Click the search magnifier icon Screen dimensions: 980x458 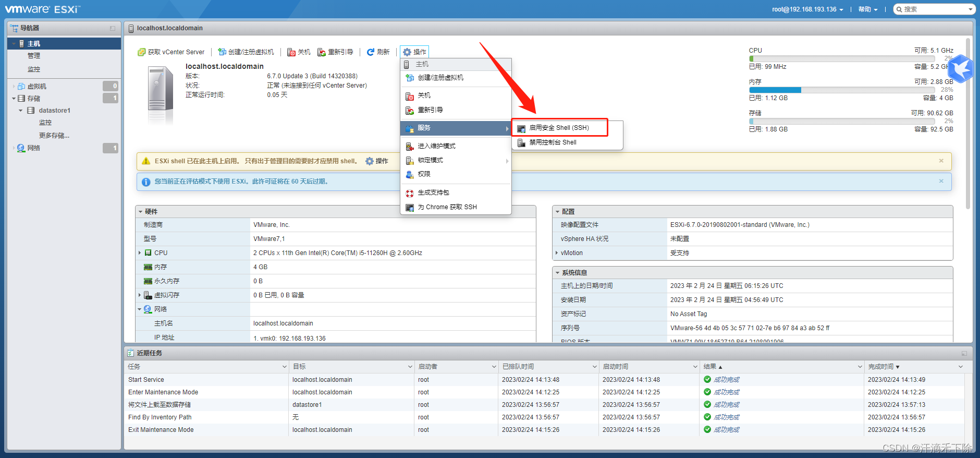pyautogui.click(x=899, y=9)
